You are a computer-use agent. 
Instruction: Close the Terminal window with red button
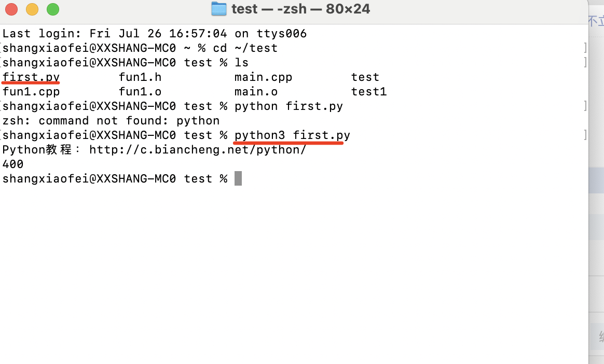pos(11,9)
